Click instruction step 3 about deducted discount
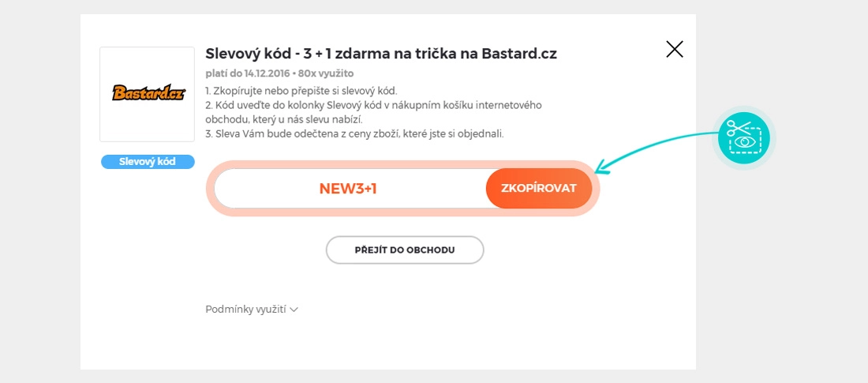This screenshot has height=383, width=868. (x=354, y=133)
